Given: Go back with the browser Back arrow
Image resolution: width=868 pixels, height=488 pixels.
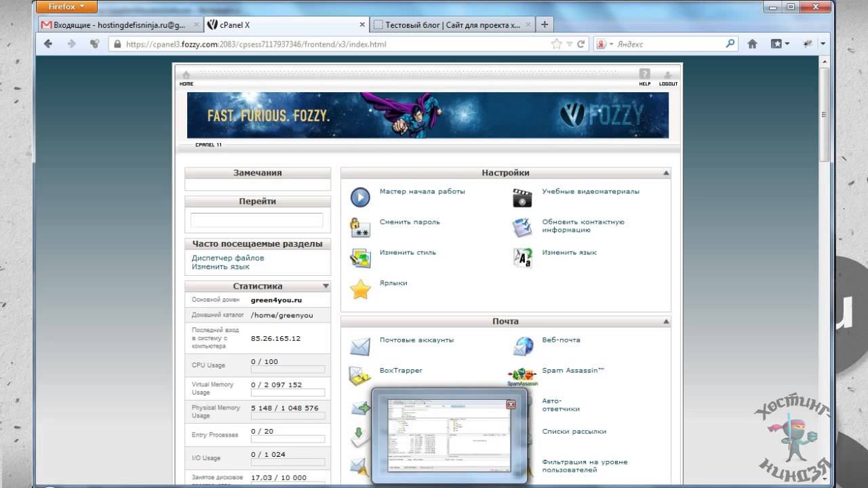Looking at the screenshot, I should pyautogui.click(x=48, y=44).
